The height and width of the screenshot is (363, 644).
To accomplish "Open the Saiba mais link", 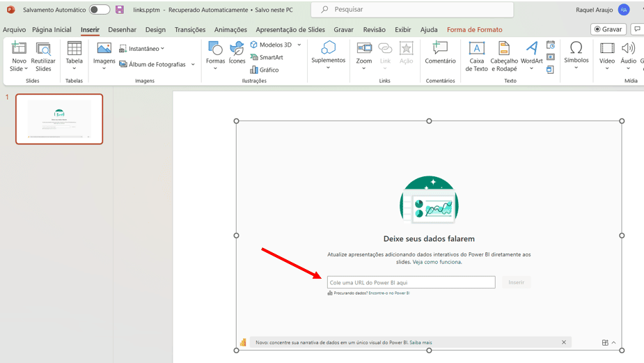I will pyautogui.click(x=421, y=342).
